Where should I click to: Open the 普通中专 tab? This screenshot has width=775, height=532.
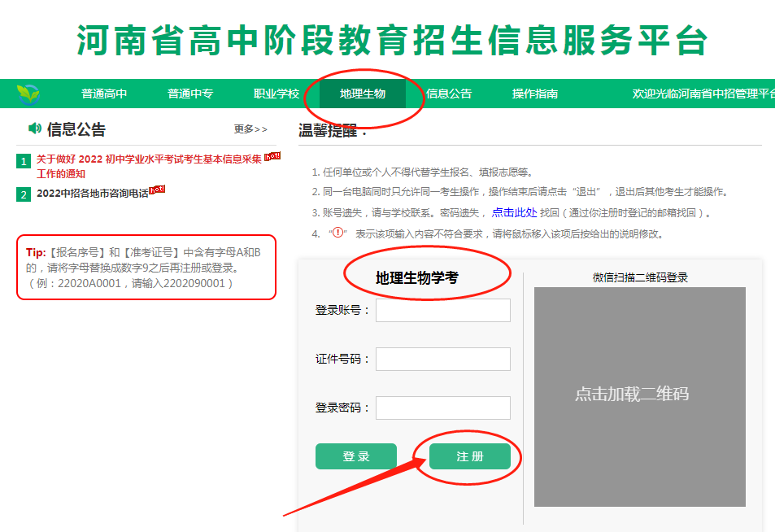[x=191, y=94]
